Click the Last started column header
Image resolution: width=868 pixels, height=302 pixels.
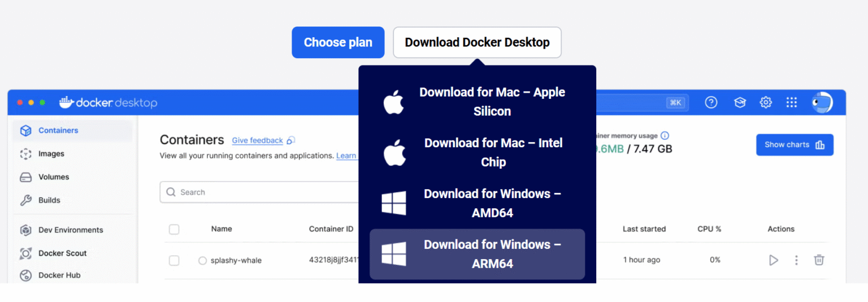click(644, 229)
